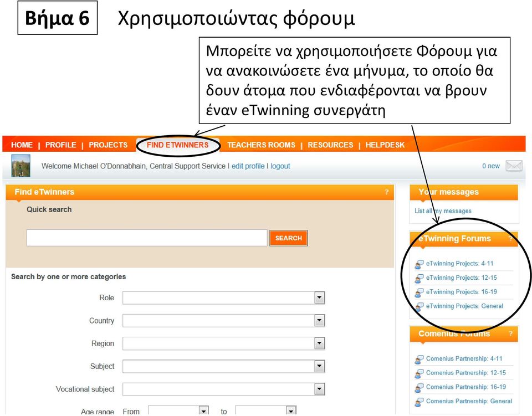Click List all my messages link
Viewport: 532px width, 416px height.
coord(443,211)
